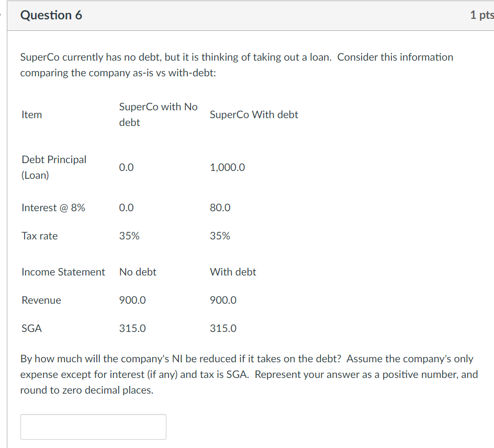Screen dimensions: 494x448
Task: Select the SGA row label
Action: 32,328
